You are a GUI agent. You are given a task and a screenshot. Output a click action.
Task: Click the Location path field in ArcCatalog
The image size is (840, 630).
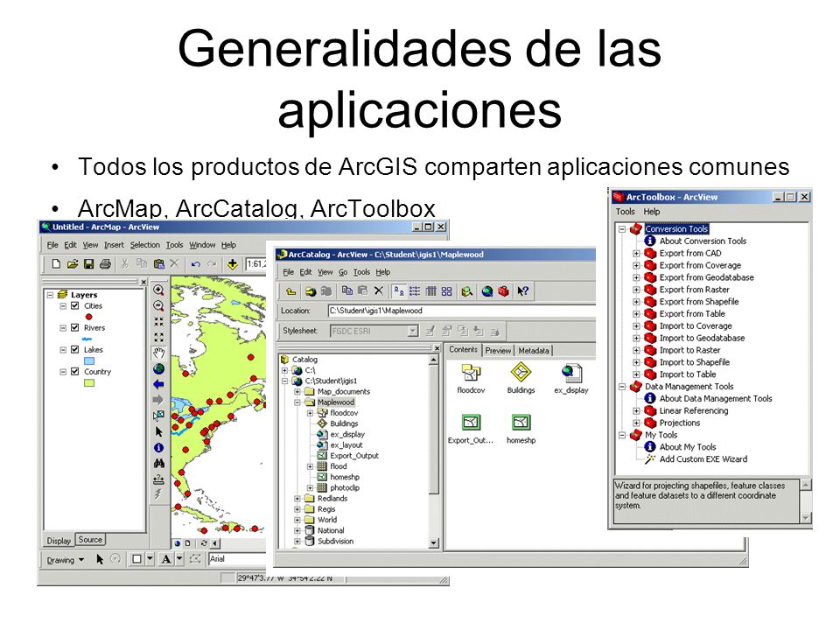tap(462, 311)
